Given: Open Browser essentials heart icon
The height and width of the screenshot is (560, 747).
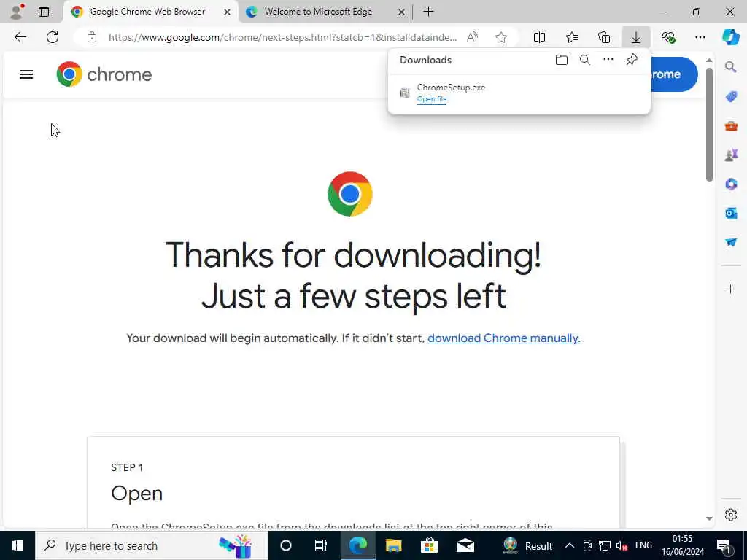Looking at the screenshot, I should (668, 37).
